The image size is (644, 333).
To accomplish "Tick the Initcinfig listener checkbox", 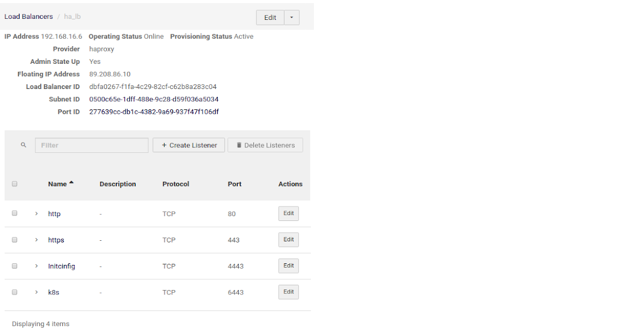I will 14,266.
